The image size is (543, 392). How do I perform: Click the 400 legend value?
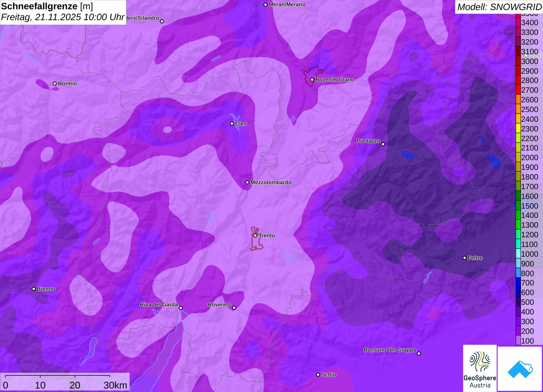click(x=527, y=312)
